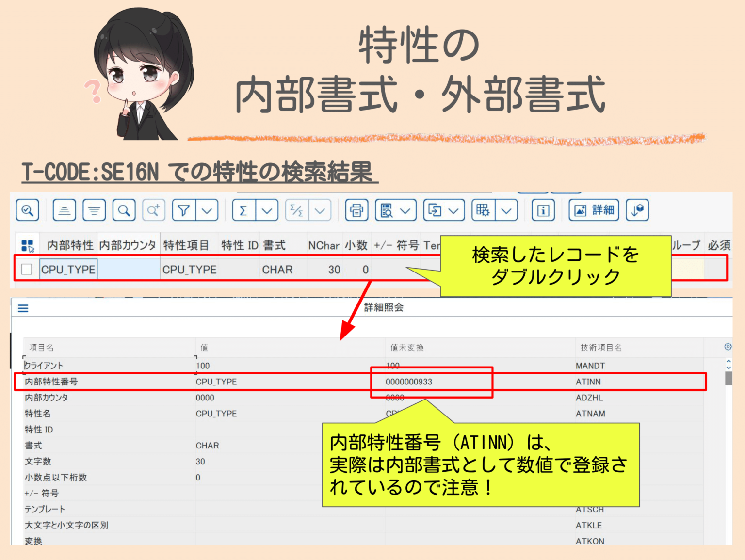Open the hamburger menu in 詳細照会
This screenshot has width=745, height=560.
(22, 307)
